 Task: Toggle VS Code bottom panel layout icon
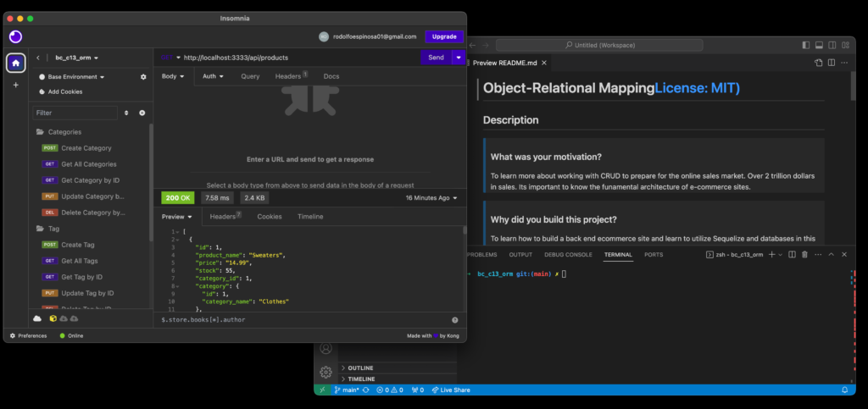tap(819, 44)
